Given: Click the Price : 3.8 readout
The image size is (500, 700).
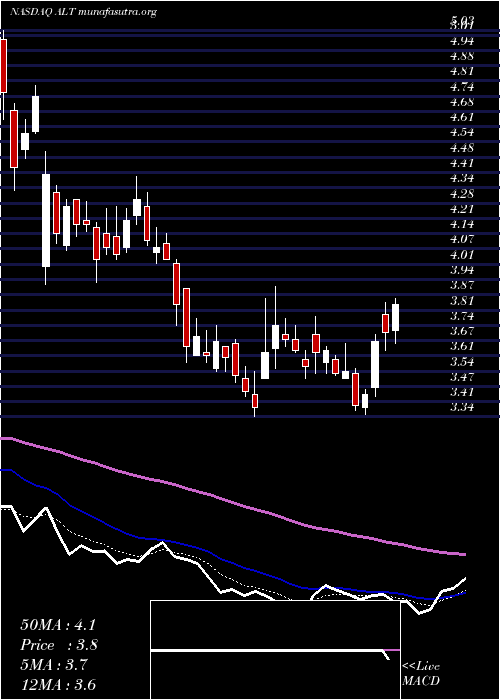Looking at the screenshot, I should pyautogui.click(x=59, y=645).
